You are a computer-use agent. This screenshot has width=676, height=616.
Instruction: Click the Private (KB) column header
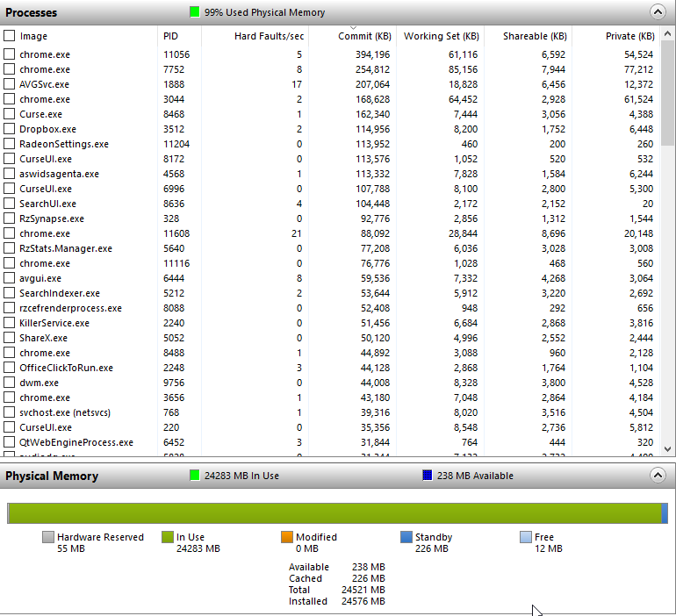(629, 36)
